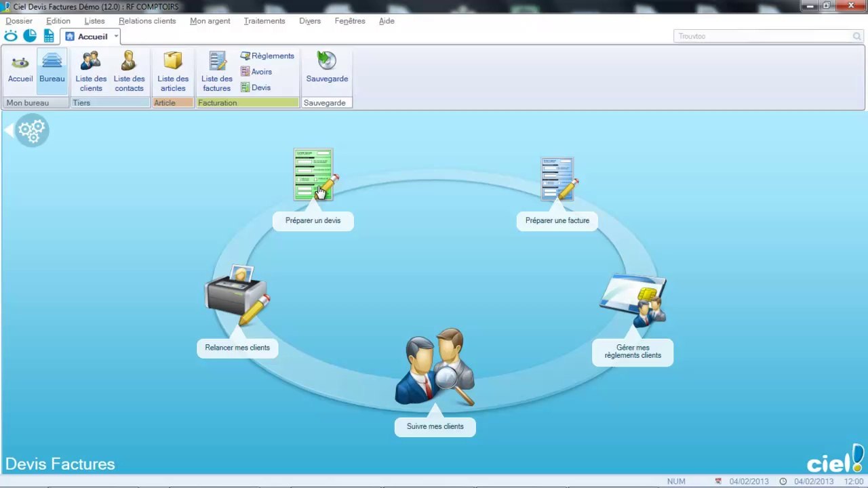Click the green quote document icon
Image resolution: width=868 pixels, height=488 pixels.
point(315,175)
